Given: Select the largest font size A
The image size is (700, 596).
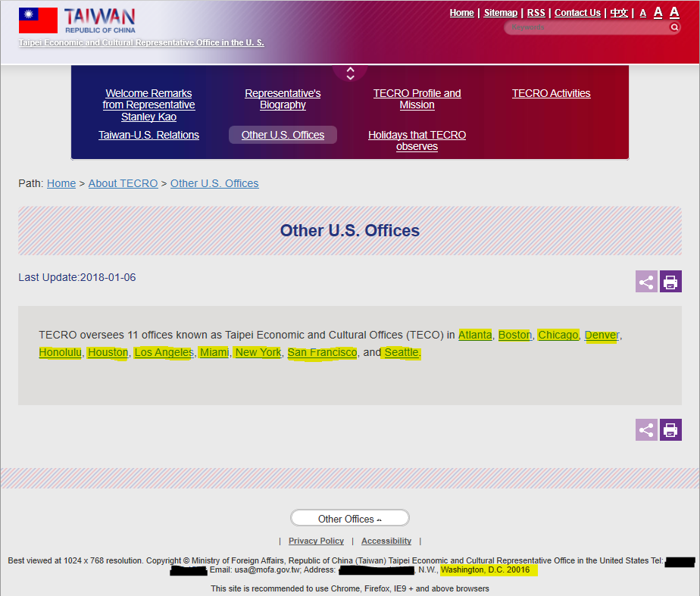Looking at the screenshot, I should coord(674,12).
